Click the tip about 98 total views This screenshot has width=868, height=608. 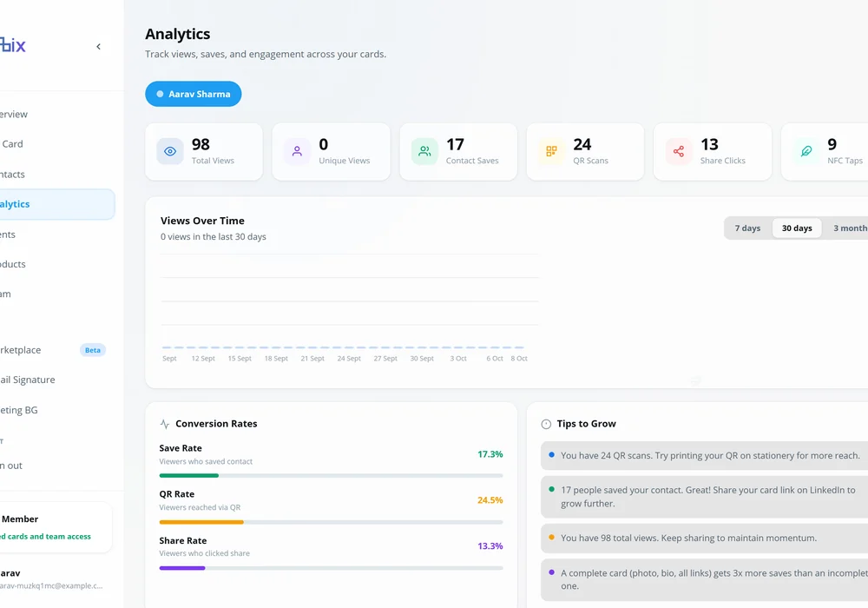(x=704, y=539)
